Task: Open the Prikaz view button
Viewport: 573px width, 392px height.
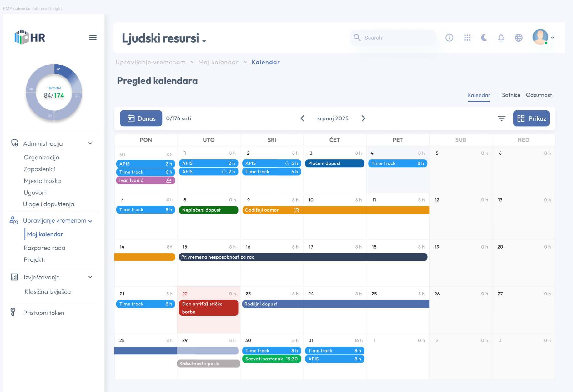Action: [x=531, y=118]
